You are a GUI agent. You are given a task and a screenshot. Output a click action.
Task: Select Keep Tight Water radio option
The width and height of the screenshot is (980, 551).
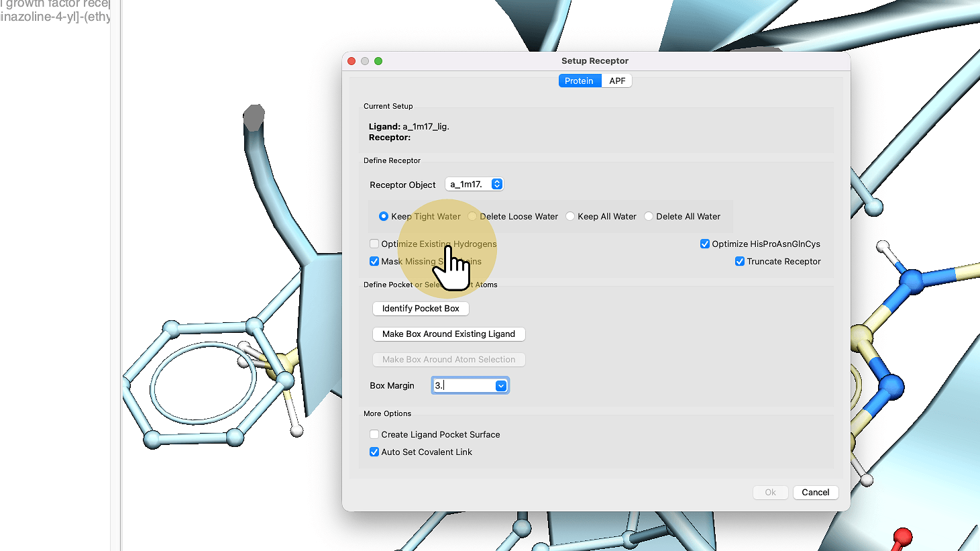(x=384, y=216)
